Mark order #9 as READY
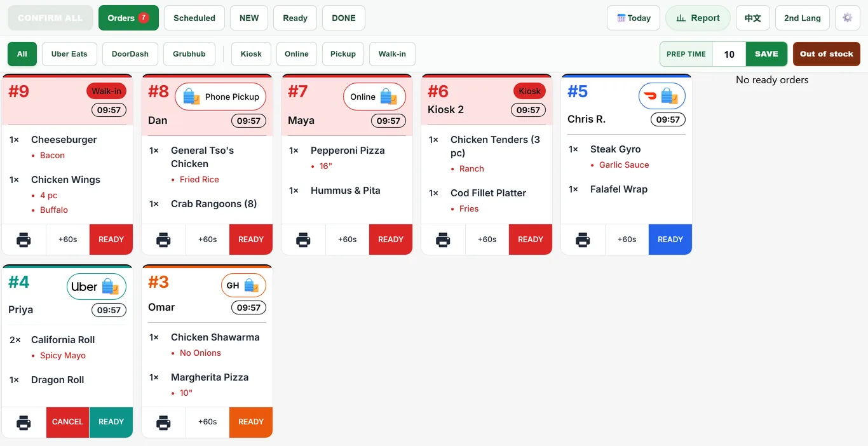The width and height of the screenshot is (868, 446). pos(111,240)
